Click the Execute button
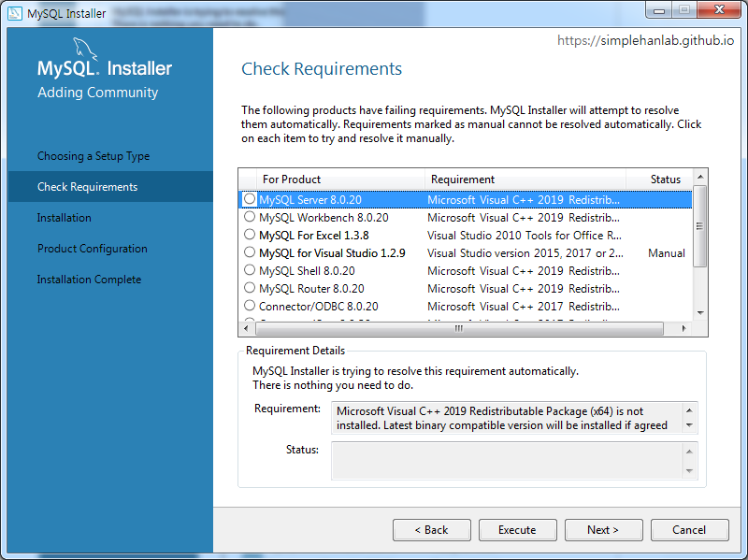Viewport: 748px width, 560px height. point(518,530)
